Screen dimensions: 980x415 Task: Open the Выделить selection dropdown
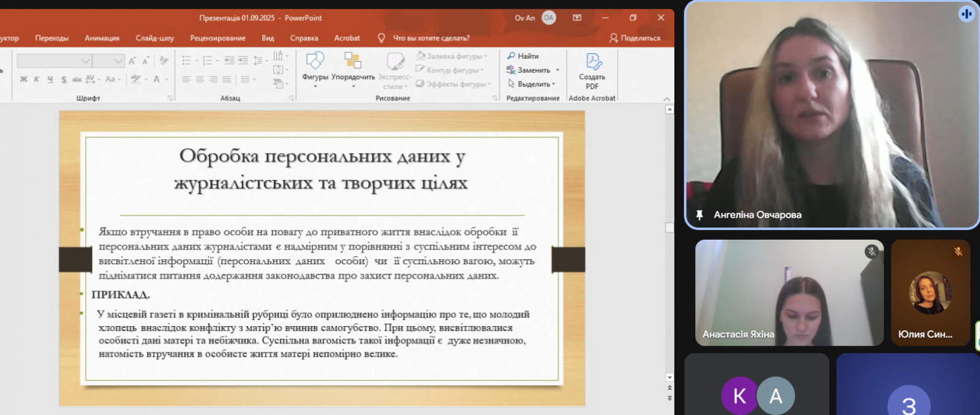[533, 84]
